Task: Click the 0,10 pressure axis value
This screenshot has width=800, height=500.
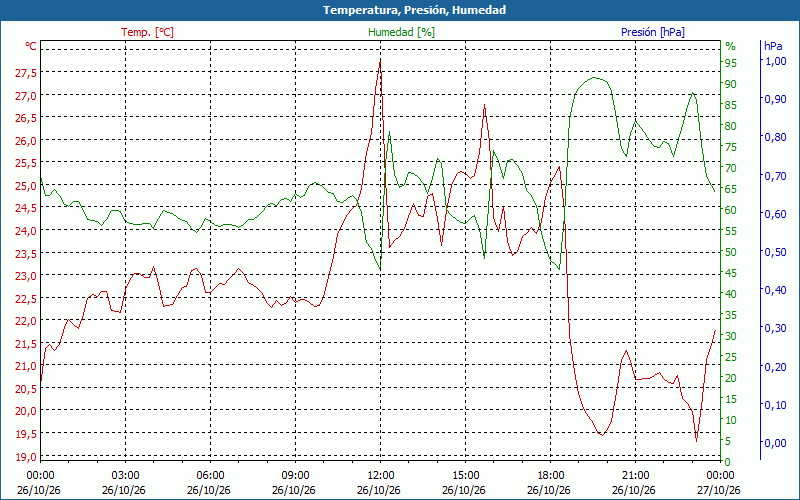Action: [x=776, y=405]
